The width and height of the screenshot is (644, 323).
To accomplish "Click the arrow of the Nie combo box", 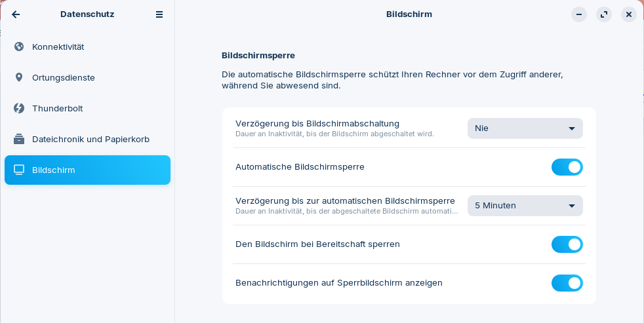I will [x=572, y=129].
